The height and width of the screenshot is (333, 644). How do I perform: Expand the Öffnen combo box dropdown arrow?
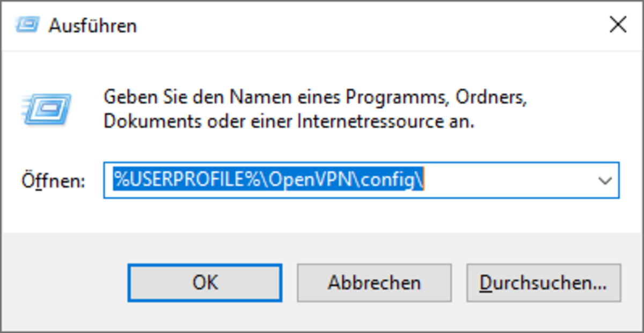pyautogui.click(x=605, y=180)
